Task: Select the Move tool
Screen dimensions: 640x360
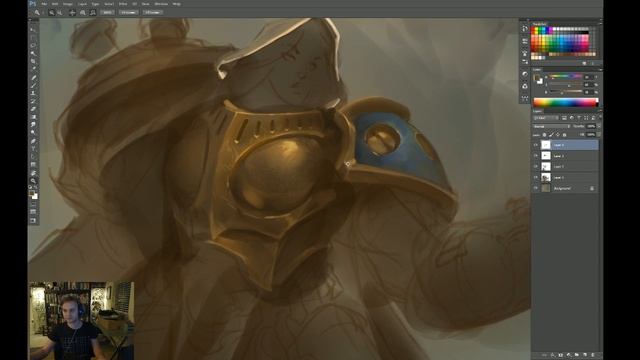Action: 33,30
